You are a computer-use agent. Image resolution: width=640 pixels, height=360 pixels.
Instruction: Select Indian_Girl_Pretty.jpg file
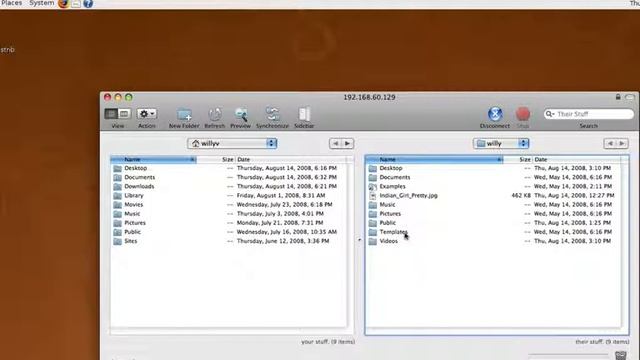408,196
